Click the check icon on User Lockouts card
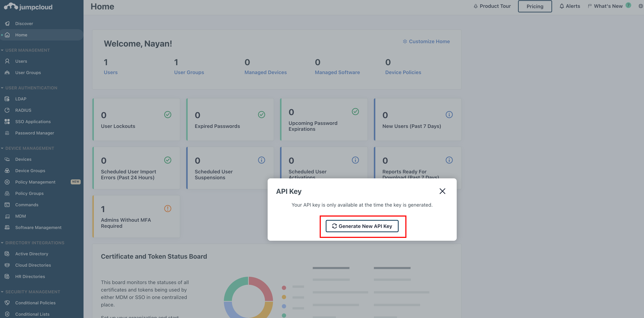The image size is (644, 318). [168, 115]
